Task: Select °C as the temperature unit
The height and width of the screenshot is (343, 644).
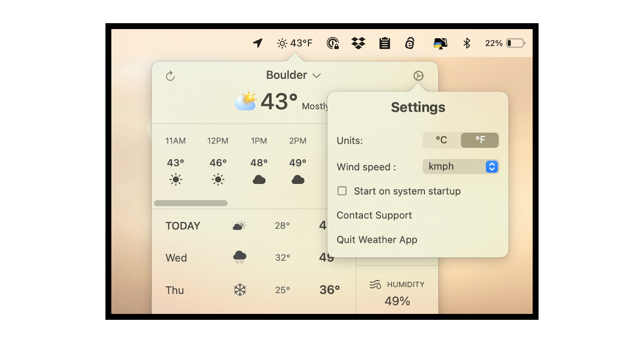Action: pyautogui.click(x=442, y=140)
